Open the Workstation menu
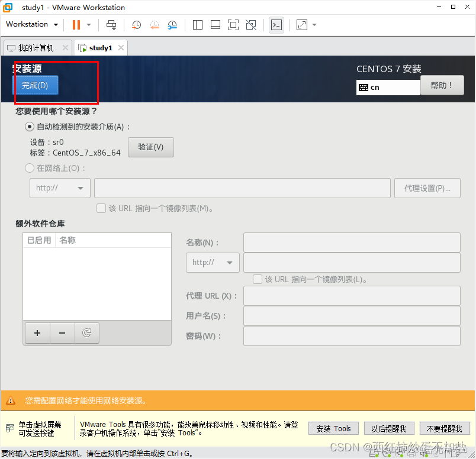476x459 pixels. [32, 24]
